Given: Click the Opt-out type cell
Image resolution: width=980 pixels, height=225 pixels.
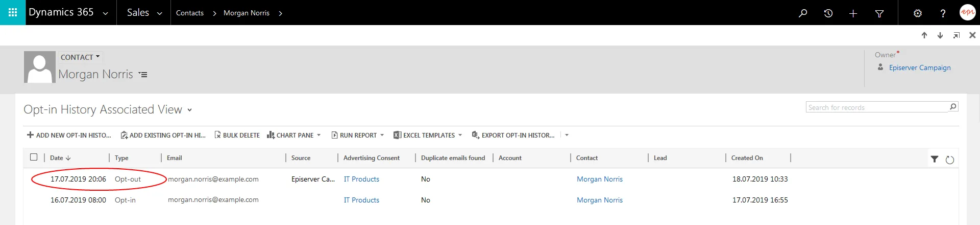Looking at the screenshot, I should coord(128,179).
